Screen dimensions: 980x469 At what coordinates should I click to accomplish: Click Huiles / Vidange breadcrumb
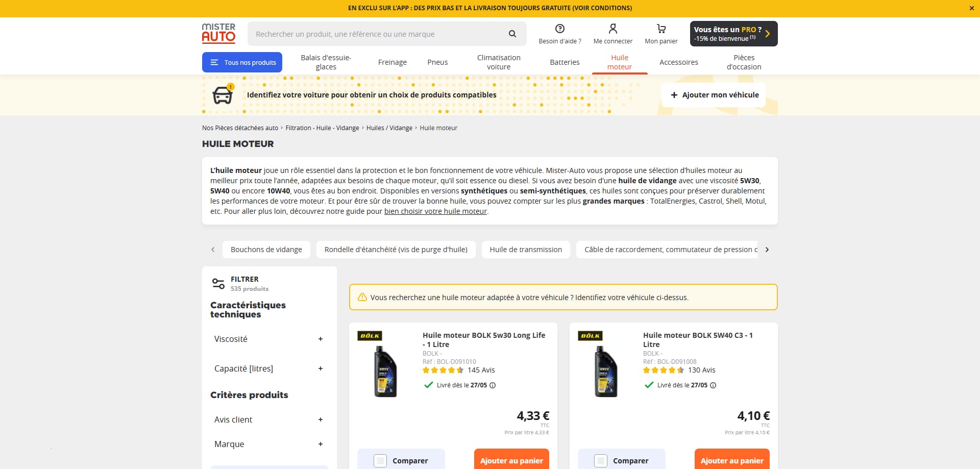click(x=389, y=128)
